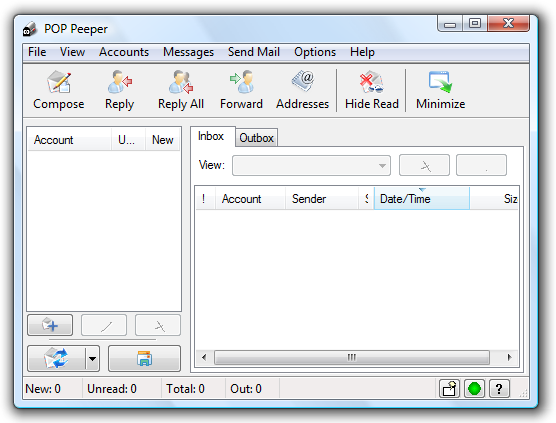556x423 pixels.
Task: Open the Send Mail menu
Action: coord(254,52)
